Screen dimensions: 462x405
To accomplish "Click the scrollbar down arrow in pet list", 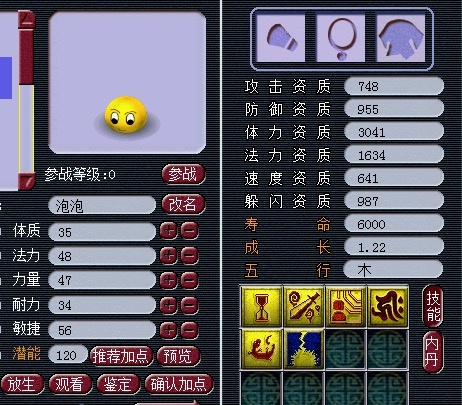I will (x=26, y=181).
